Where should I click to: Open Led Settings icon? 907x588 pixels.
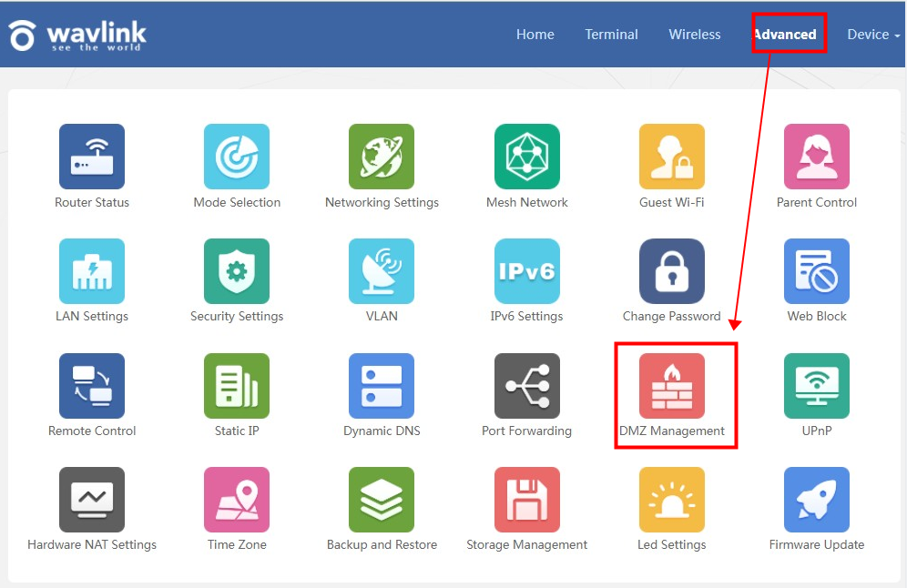[x=671, y=500]
